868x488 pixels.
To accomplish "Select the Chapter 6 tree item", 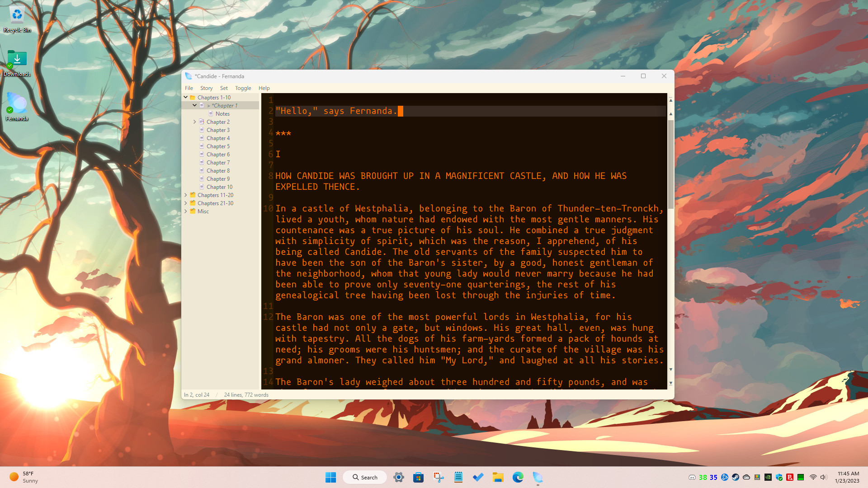I will 218,155.
